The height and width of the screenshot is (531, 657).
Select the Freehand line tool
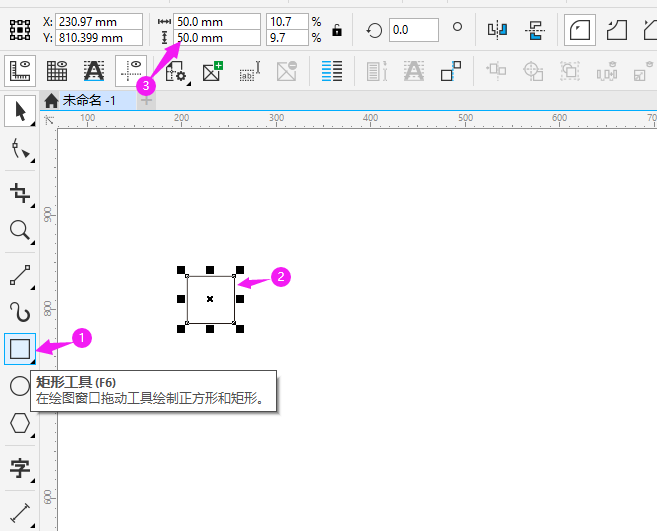coord(20,275)
